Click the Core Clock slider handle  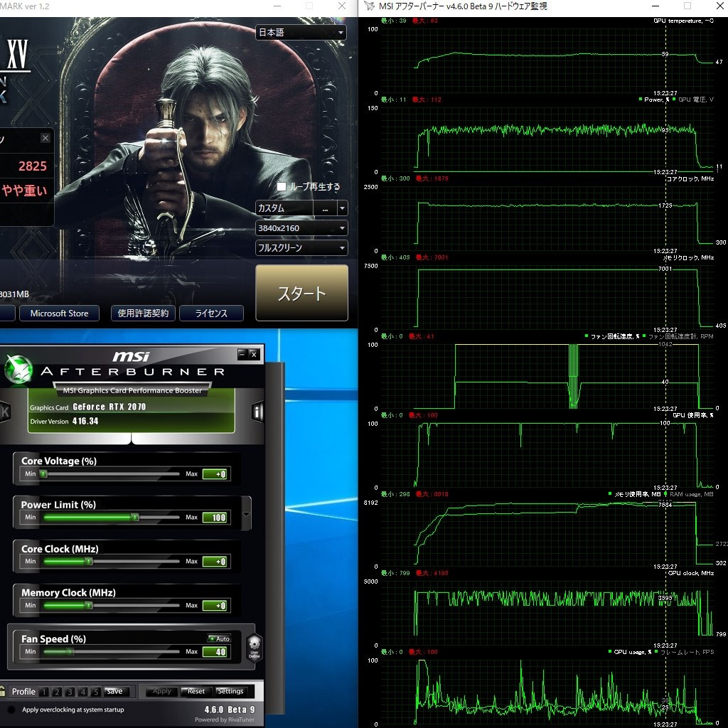(89, 562)
